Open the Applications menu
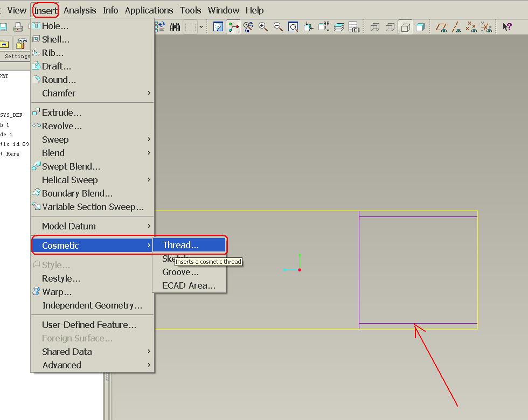 coord(149,10)
